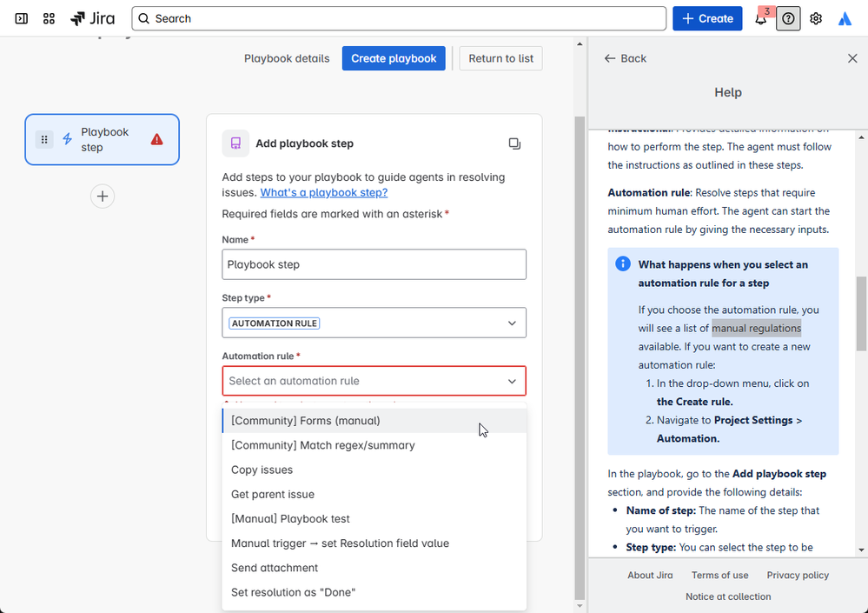Open Terms of use link
Viewport: 868px width, 613px height.
click(719, 575)
